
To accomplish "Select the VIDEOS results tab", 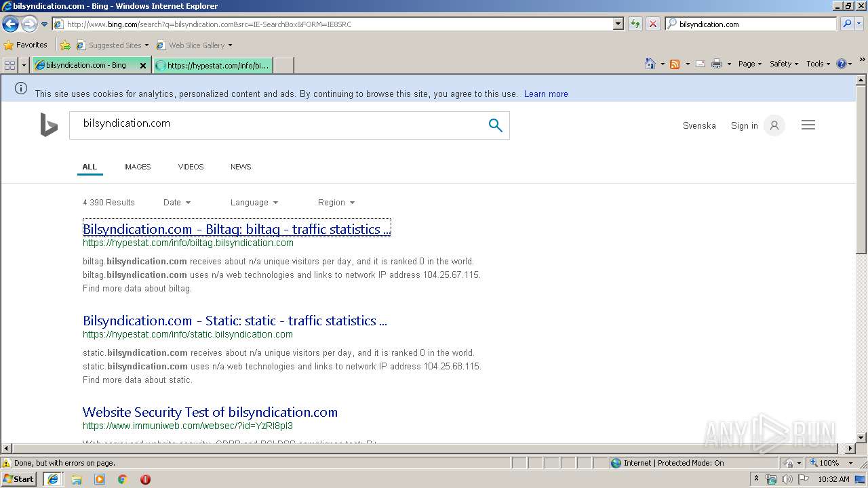I will tap(191, 167).
